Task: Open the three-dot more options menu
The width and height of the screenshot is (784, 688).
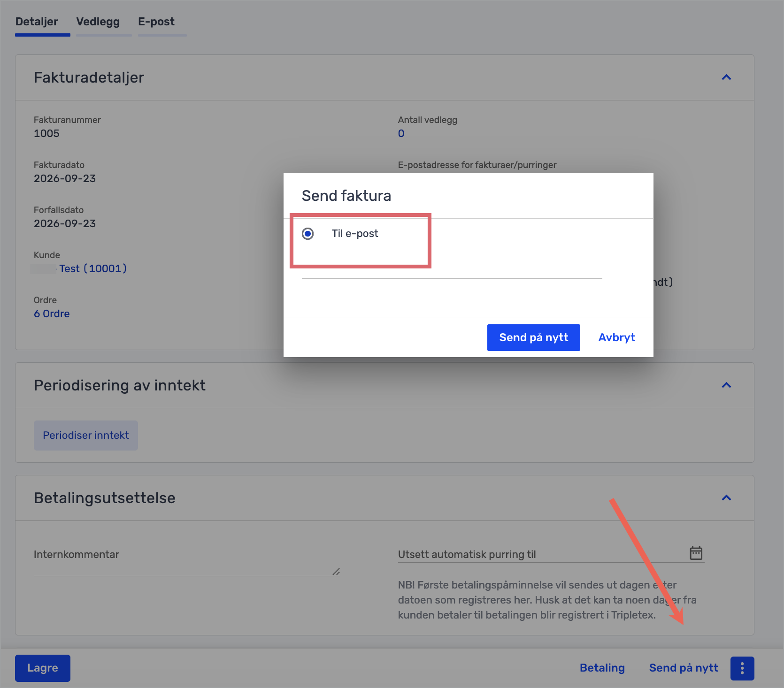Action: (x=742, y=668)
